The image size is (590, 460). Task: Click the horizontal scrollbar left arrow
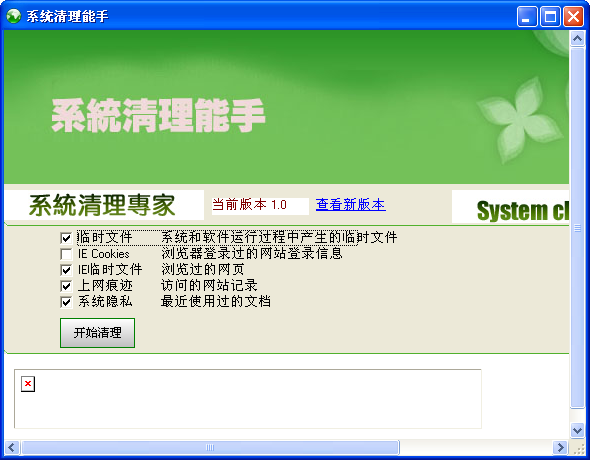tap(11, 447)
